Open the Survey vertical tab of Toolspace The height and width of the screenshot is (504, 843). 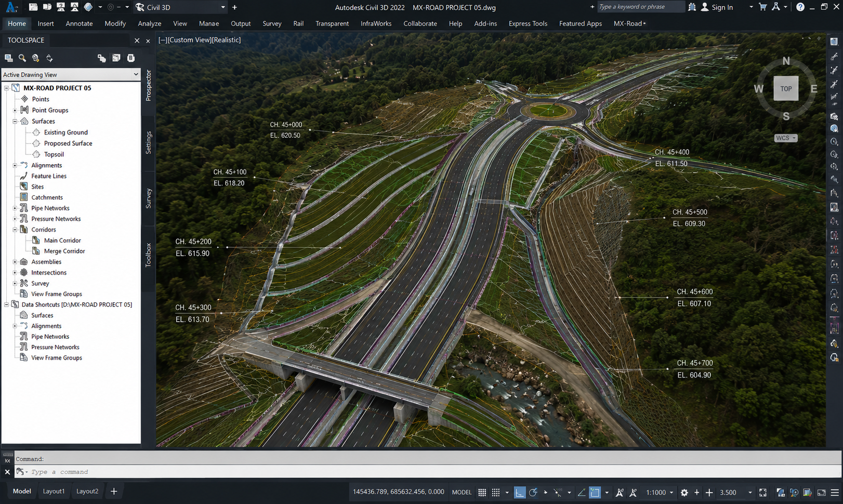click(148, 198)
